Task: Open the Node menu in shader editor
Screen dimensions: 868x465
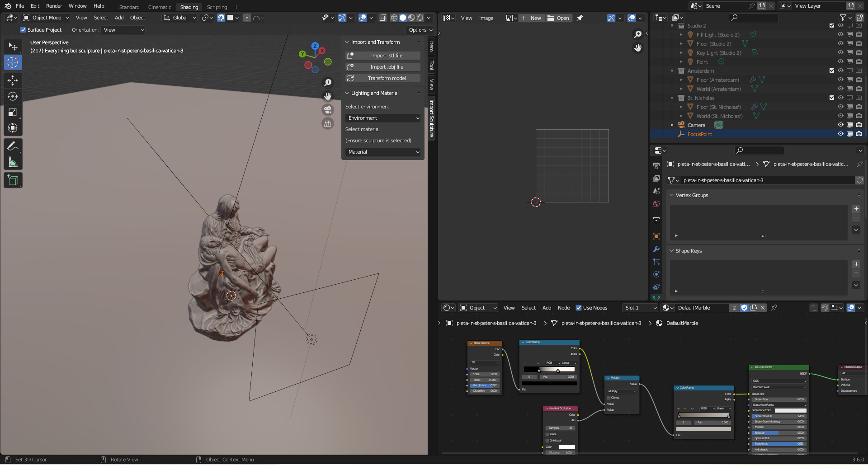Action: (x=564, y=308)
